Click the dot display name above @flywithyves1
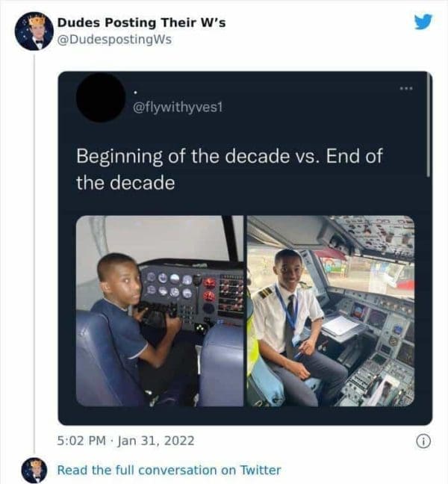This screenshot has width=448, height=484. 134,93
